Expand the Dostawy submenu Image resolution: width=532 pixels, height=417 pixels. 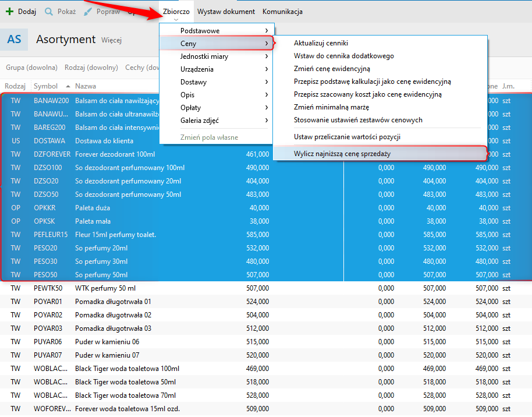click(217, 82)
